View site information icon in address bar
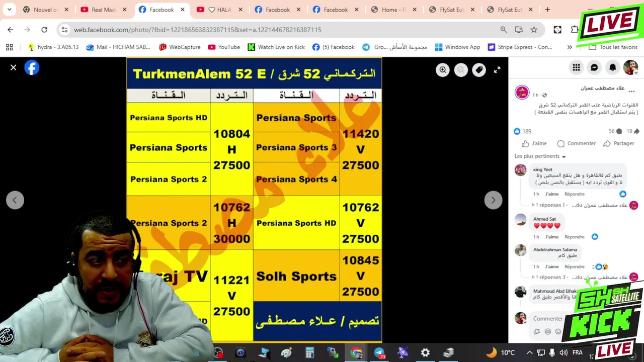Image resolution: width=644 pixels, height=362 pixels. (64, 30)
